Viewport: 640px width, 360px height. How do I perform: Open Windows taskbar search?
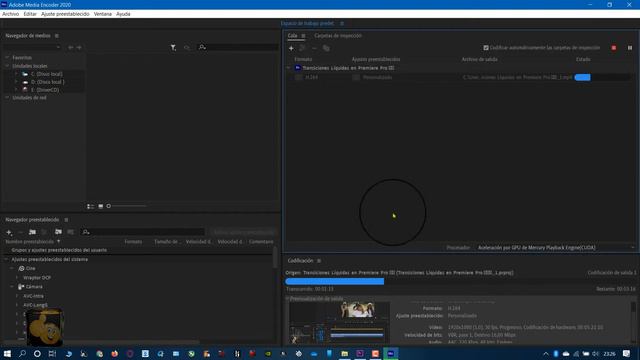(22, 353)
